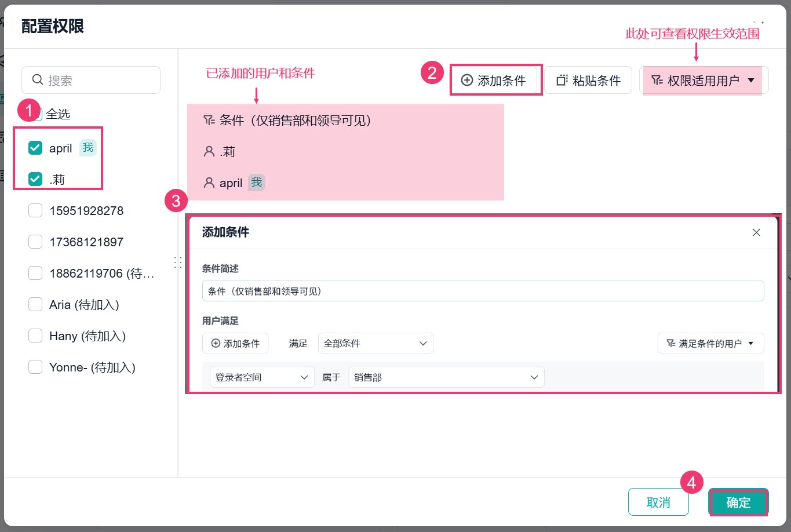
Task: Click the search magnifier icon
Action: [38, 80]
